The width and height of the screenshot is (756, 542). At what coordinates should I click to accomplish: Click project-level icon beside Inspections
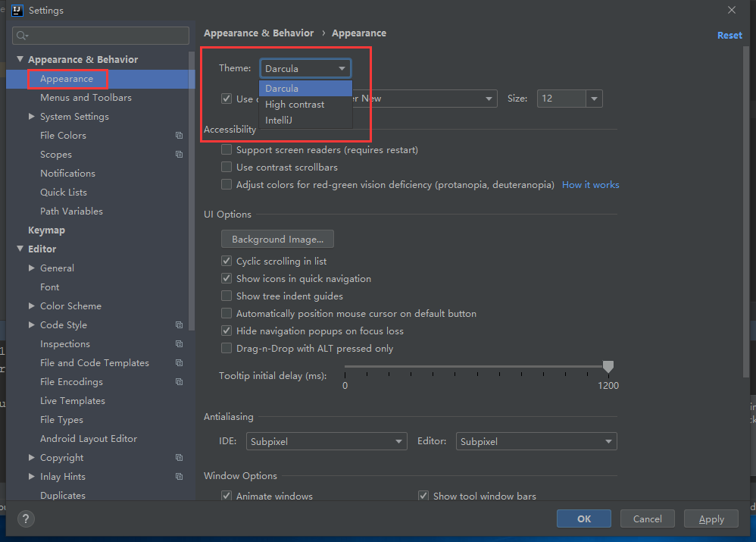click(x=180, y=343)
